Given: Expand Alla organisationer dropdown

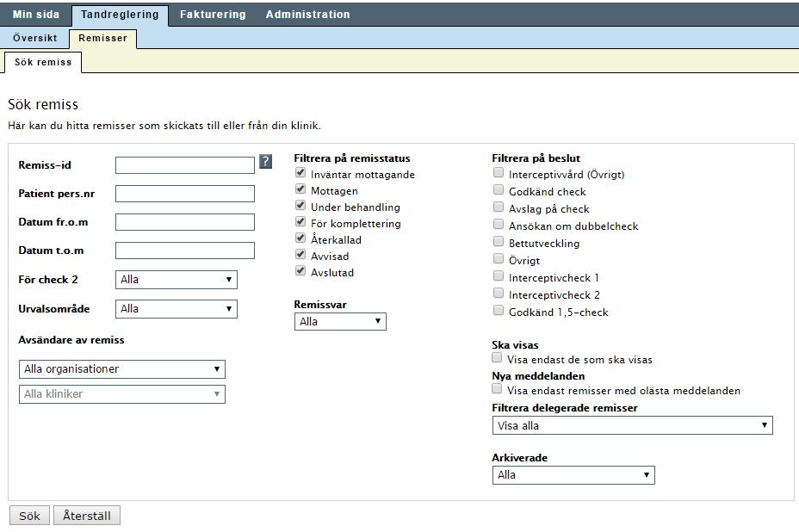Looking at the screenshot, I should [121, 369].
